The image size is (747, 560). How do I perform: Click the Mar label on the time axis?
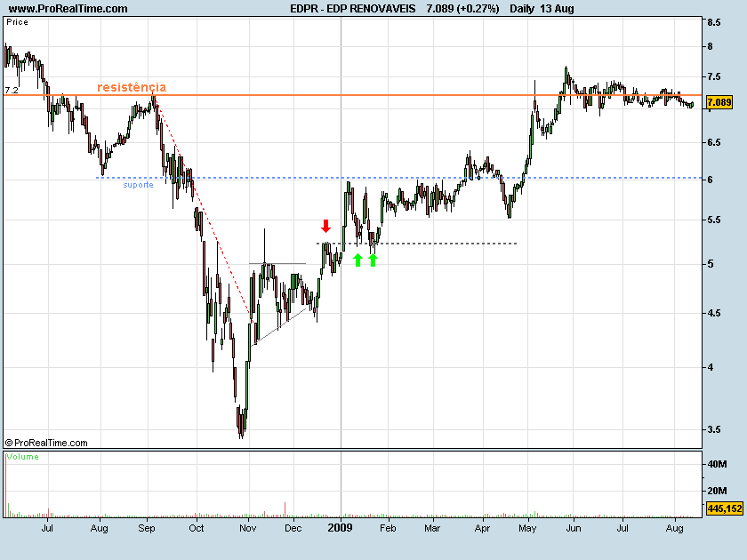click(x=432, y=528)
